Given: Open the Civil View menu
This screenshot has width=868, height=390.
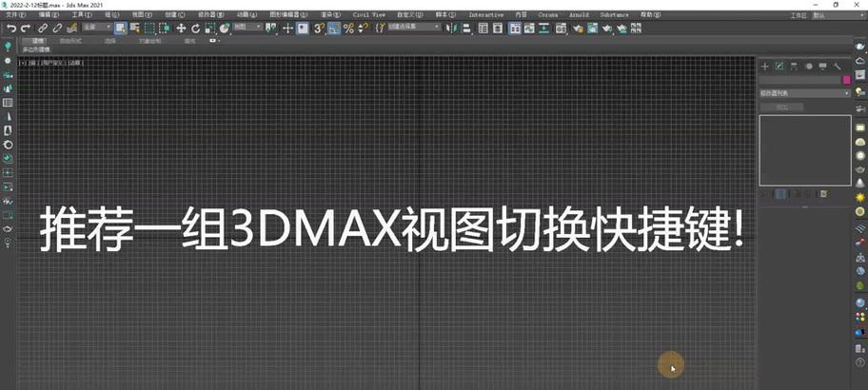Looking at the screenshot, I should click(368, 15).
